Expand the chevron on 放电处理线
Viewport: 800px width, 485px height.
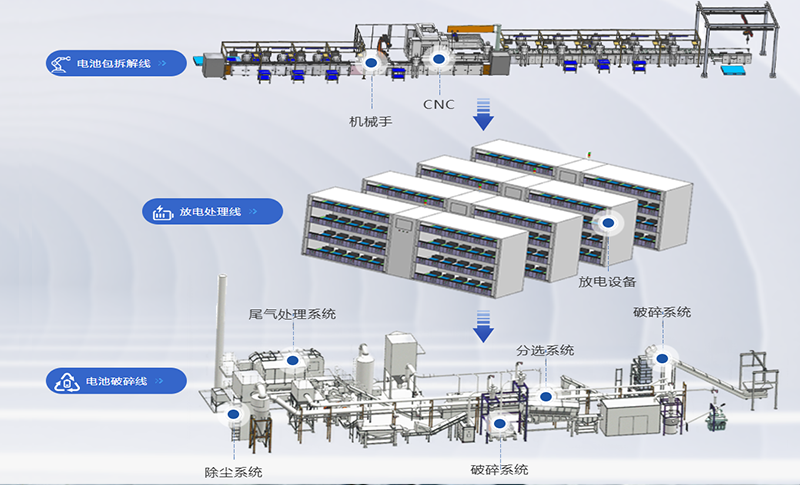(x=255, y=212)
